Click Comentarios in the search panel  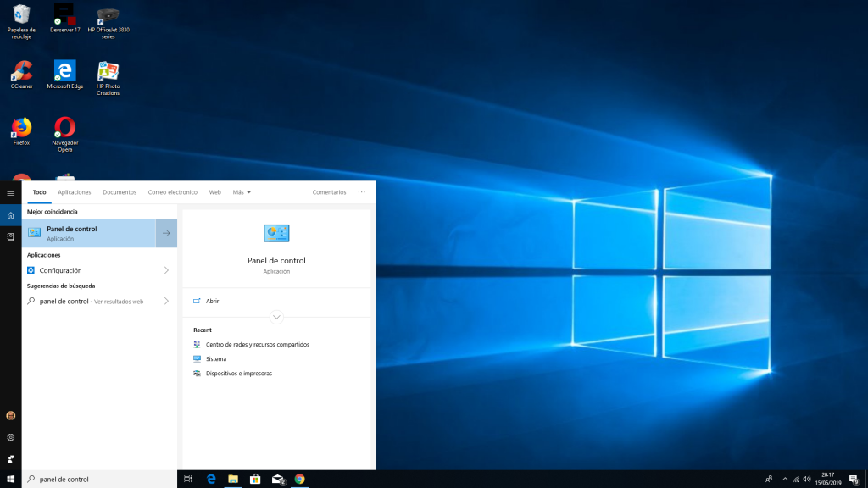pos(329,192)
